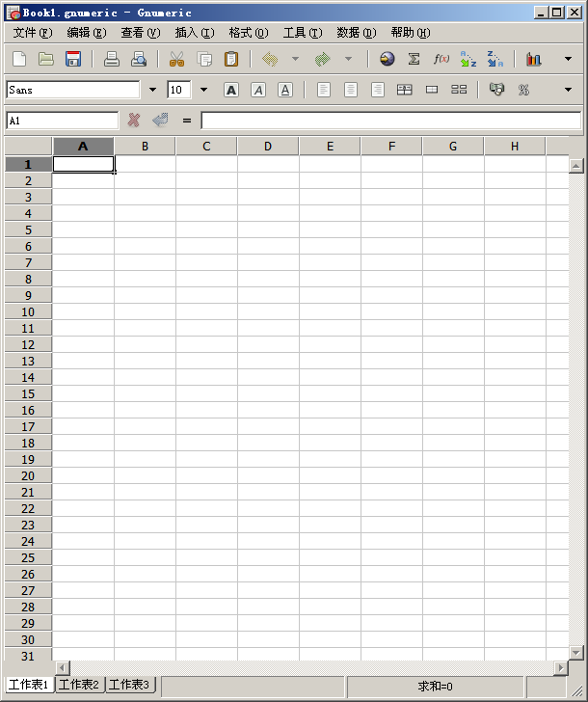Click the cell name box showing A1

click(x=63, y=121)
